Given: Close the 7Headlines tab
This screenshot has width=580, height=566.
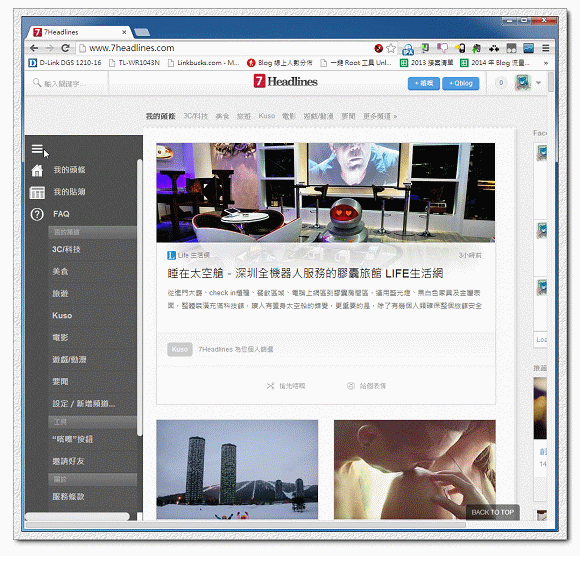Looking at the screenshot, I should tap(124, 33).
